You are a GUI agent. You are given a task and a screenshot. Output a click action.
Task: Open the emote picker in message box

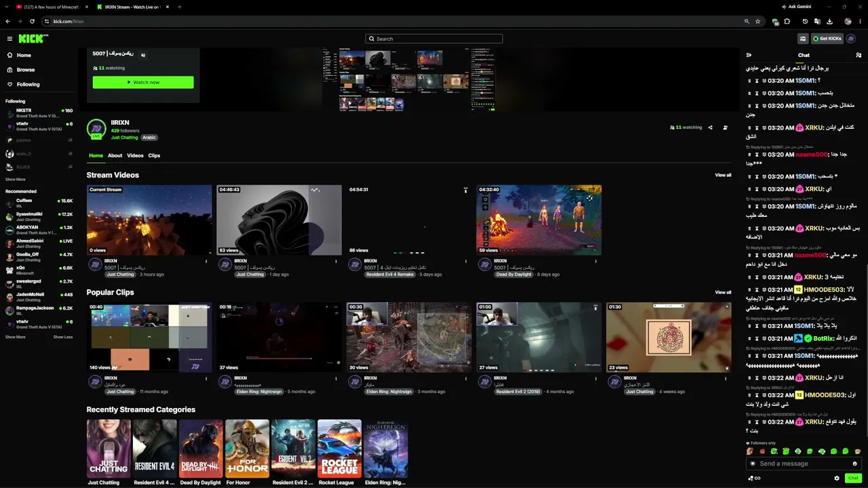tap(854, 464)
